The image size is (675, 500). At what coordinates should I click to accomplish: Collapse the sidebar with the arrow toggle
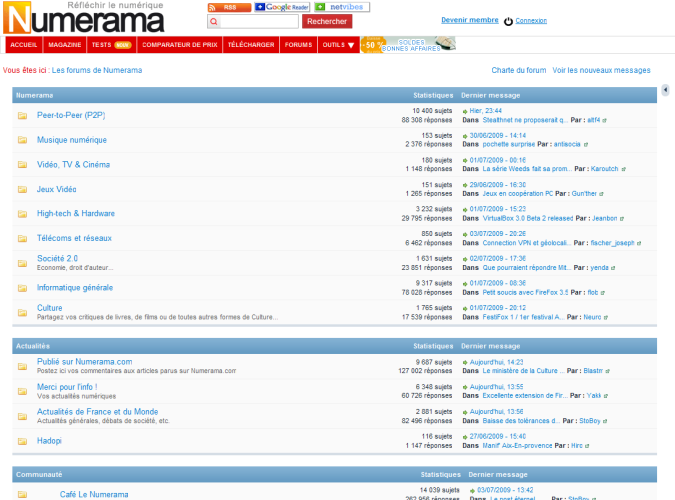[665, 91]
